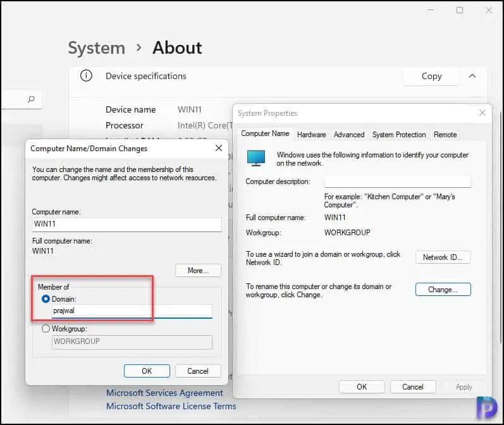
Task: Click the Network ID button
Action: pos(443,257)
